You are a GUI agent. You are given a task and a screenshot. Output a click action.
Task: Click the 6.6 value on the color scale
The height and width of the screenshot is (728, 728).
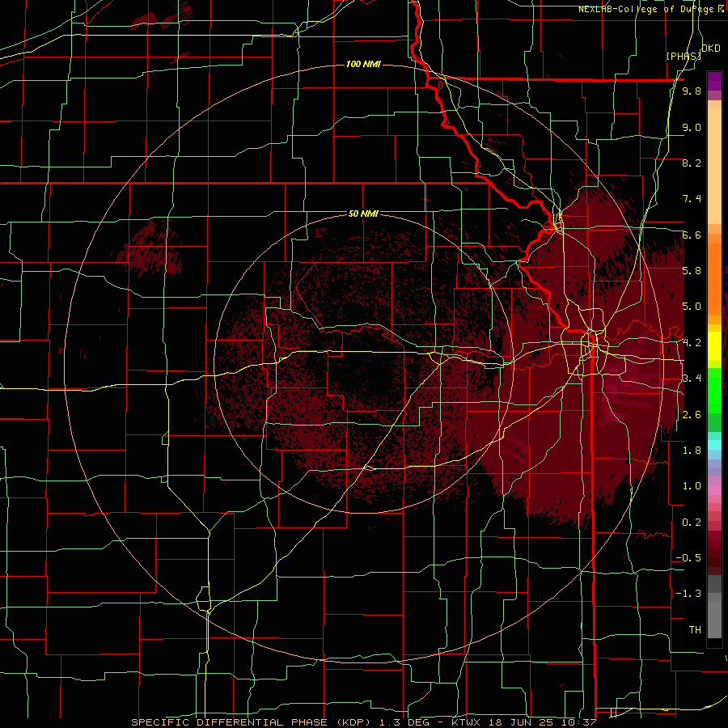692,235
